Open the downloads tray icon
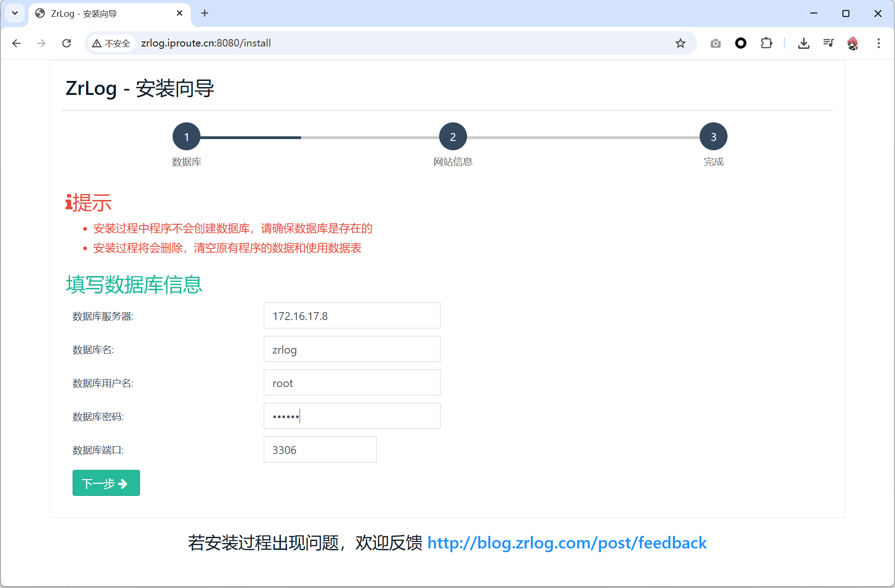The width and height of the screenshot is (895, 588). tap(803, 43)
